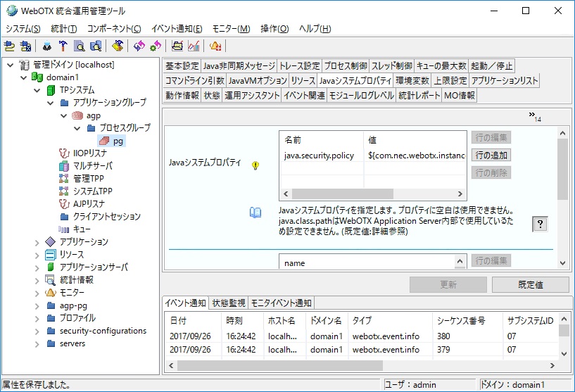The height and width of the screenshot is (392, 575).
Task: Click the 既定値 button
Action: click(x=530, y=284)
